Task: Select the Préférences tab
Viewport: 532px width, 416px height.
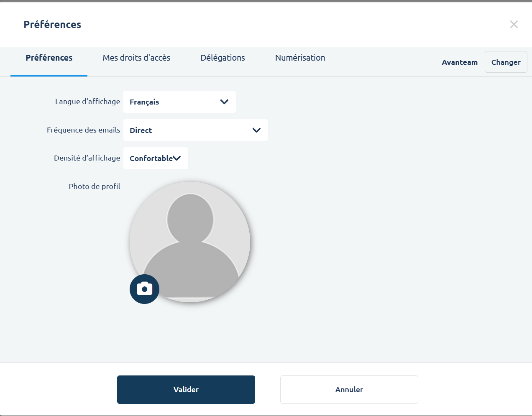Action: (49, 58)
